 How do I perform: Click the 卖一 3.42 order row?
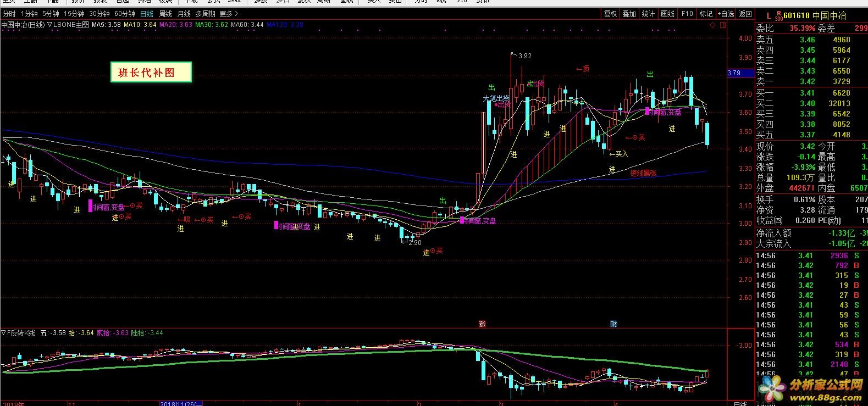coord(811,81)
